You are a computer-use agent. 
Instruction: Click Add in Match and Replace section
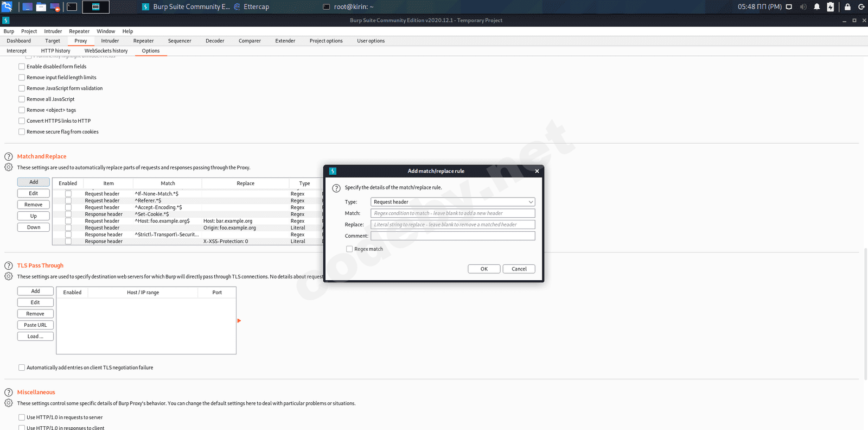point(34,182)
